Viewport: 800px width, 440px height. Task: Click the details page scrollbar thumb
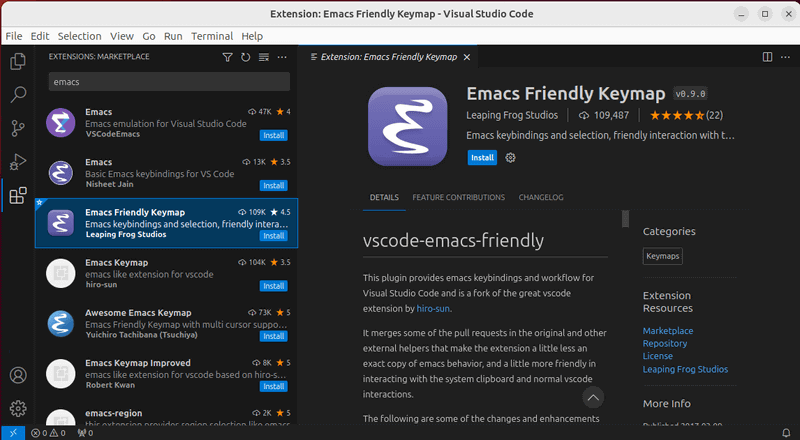[625, 218]
